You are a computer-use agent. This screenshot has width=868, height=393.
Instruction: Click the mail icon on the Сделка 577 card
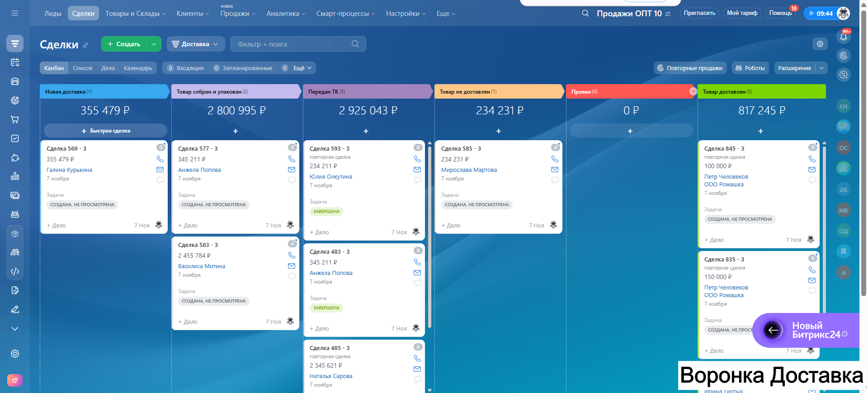point(292,170)
